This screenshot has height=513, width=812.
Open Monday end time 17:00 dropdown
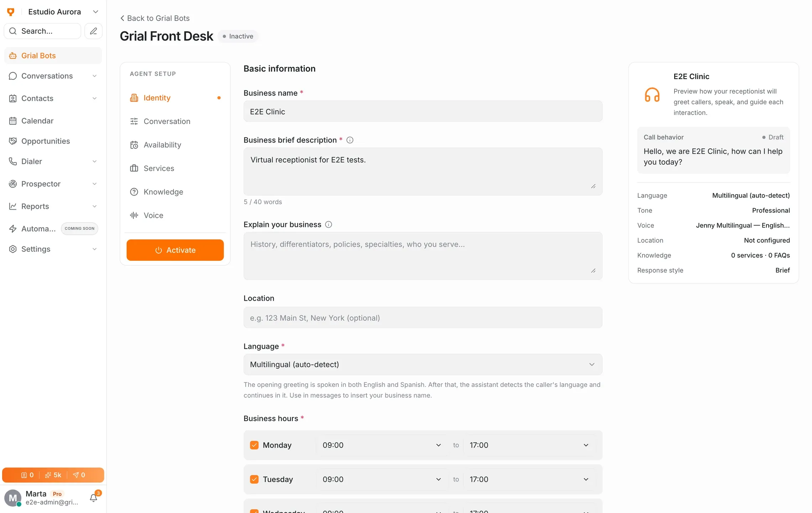pos(529,445)
